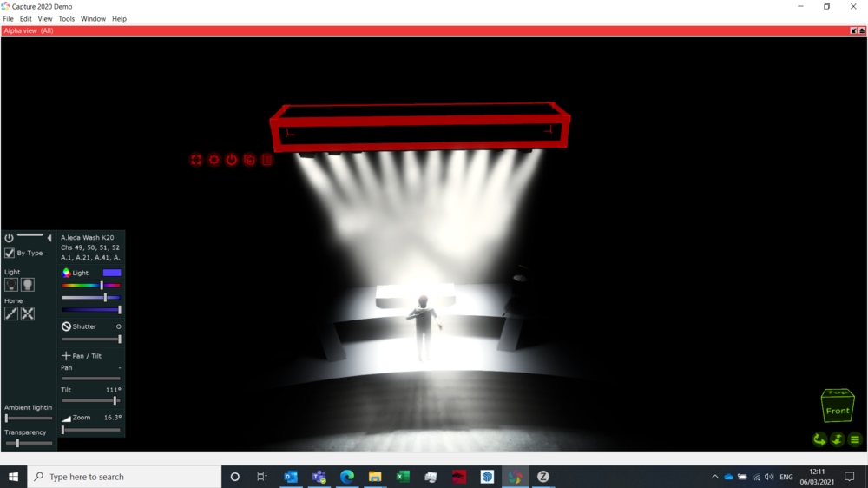Click the first Home icon with diagonal arrow

tap(11, 313)
